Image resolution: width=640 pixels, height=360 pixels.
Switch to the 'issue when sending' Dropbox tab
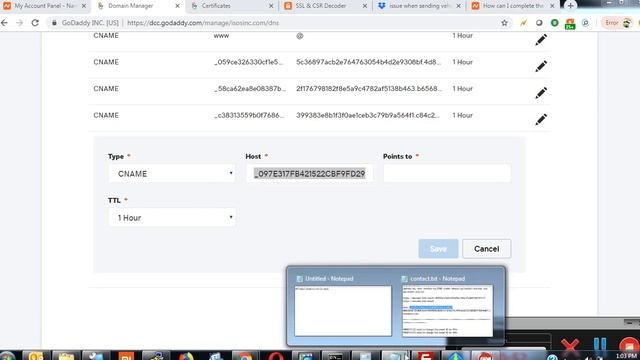418,6
